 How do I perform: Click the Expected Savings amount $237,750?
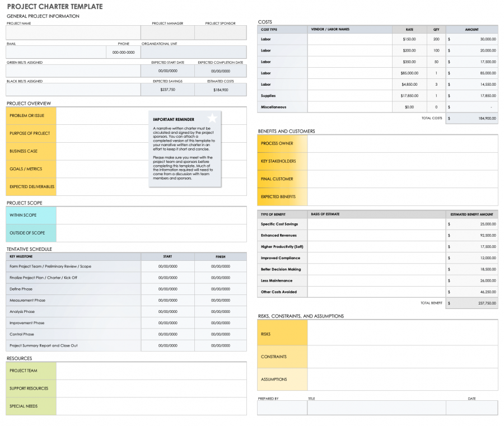coord(168,89)
